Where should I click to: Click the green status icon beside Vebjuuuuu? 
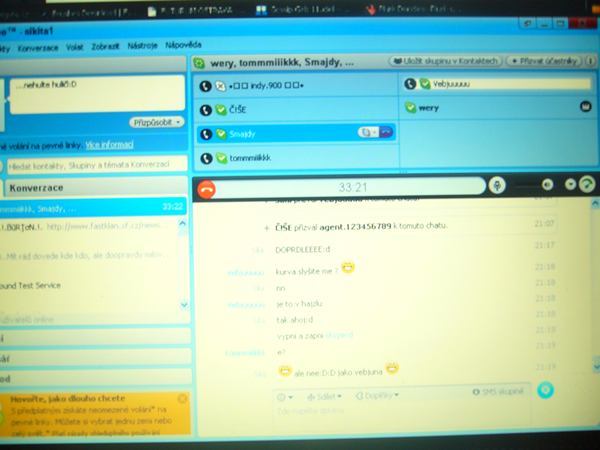pyautogui.click(x=425, y=84)
